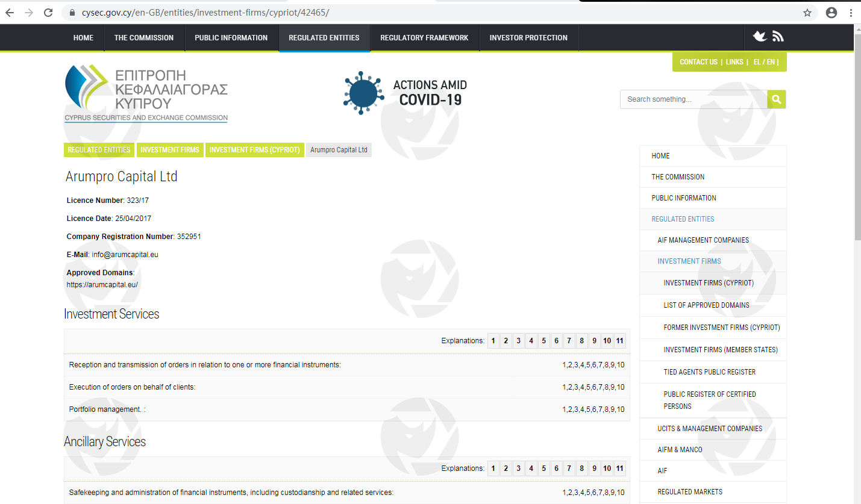Screen dimensions: 861x504
Task: Type in the Search something field
Action: [x=693, y=99]
